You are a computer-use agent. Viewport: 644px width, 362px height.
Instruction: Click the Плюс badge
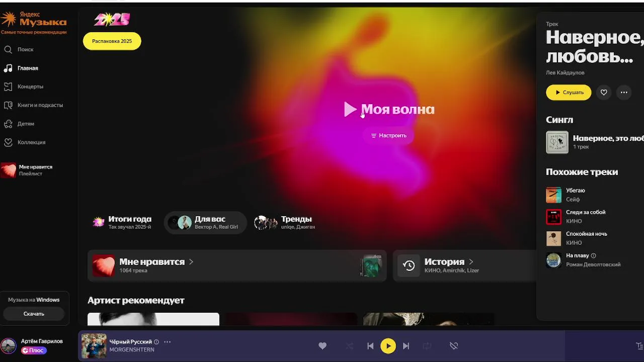(x=34, y=350)
